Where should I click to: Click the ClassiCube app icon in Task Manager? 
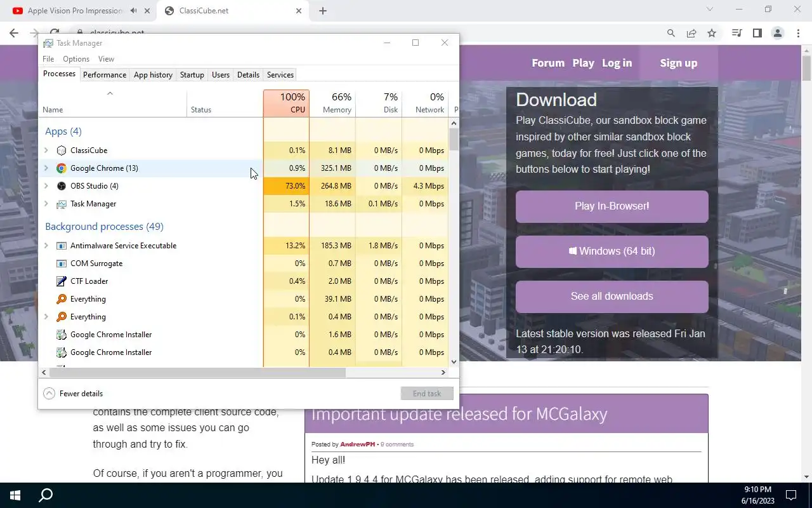click(x=62, y=150)
